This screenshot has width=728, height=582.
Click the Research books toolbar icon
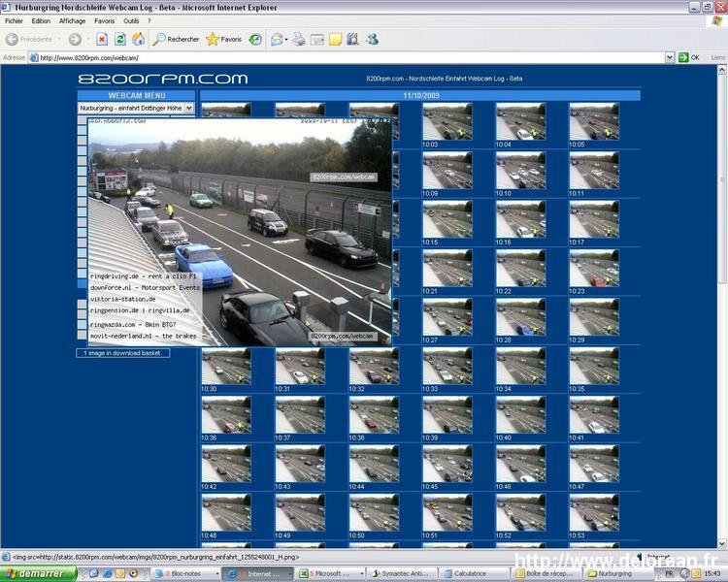[353, 40]
